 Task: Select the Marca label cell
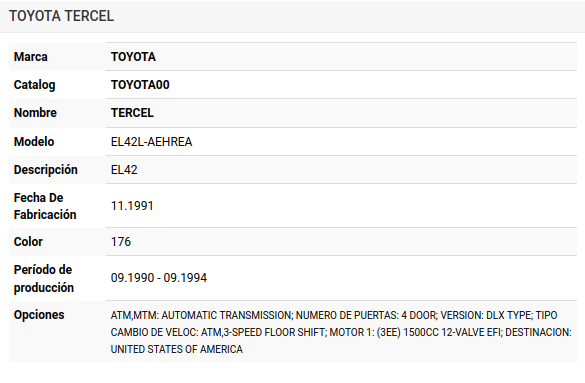[x=57, y=57]
